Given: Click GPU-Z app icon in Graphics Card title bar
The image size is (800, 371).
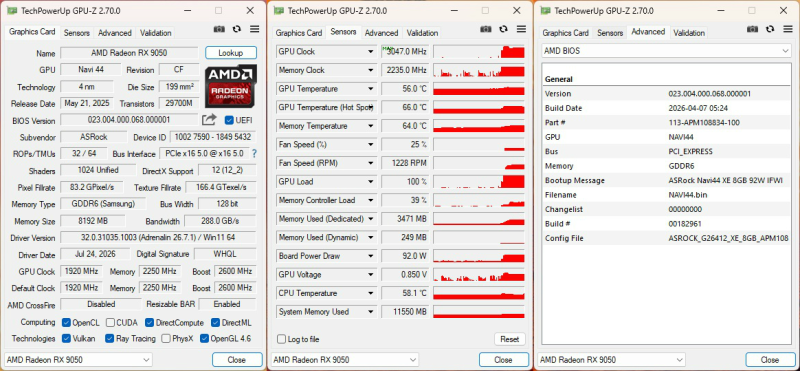Looking at the screenshot, I should pos(11,11).
